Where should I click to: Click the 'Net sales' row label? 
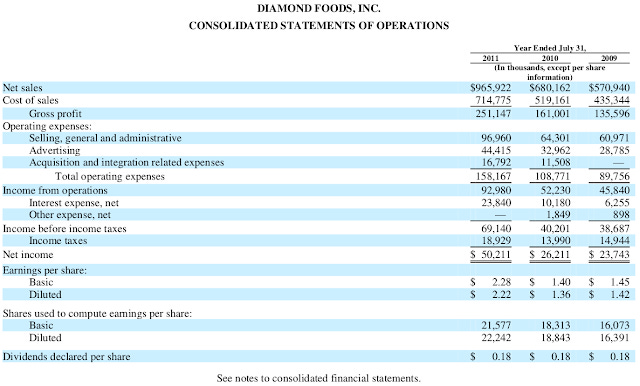[x=22, y=88]
